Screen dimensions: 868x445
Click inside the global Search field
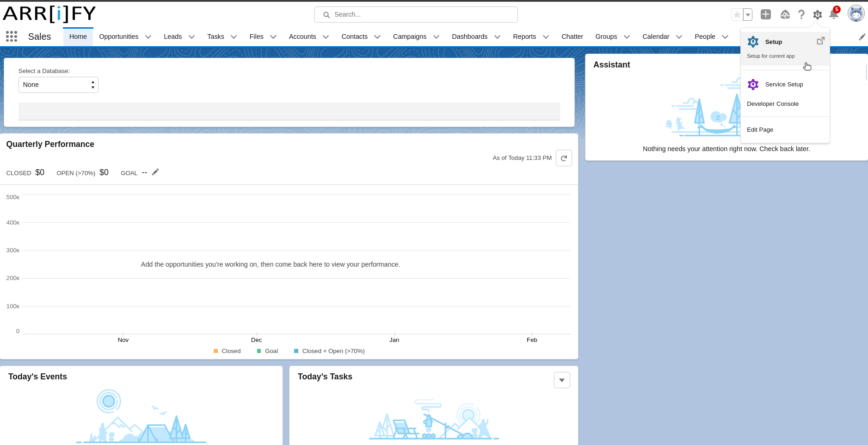tap(415, 14)
